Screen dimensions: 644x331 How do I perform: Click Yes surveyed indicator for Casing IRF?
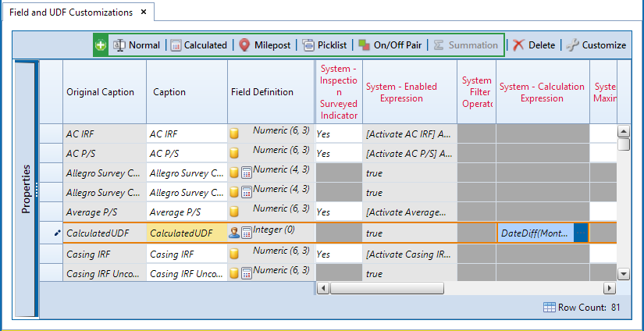(339, 254)
